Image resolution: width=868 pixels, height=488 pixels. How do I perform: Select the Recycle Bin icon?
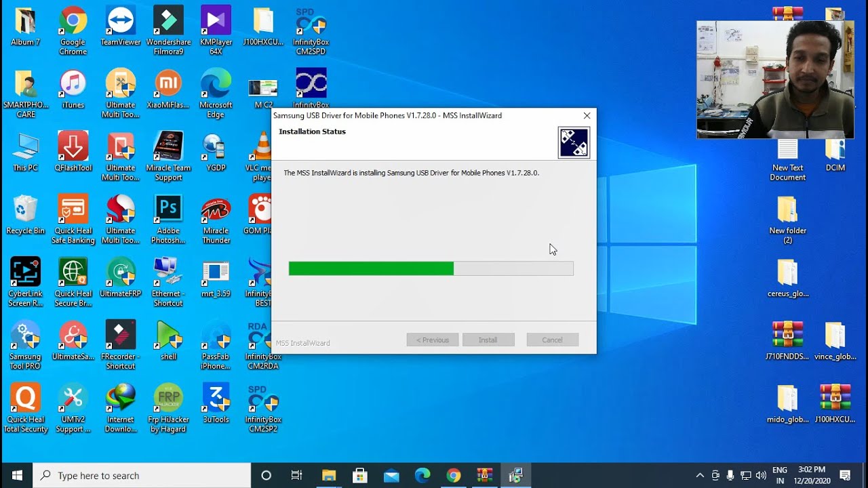pos(25,216)
